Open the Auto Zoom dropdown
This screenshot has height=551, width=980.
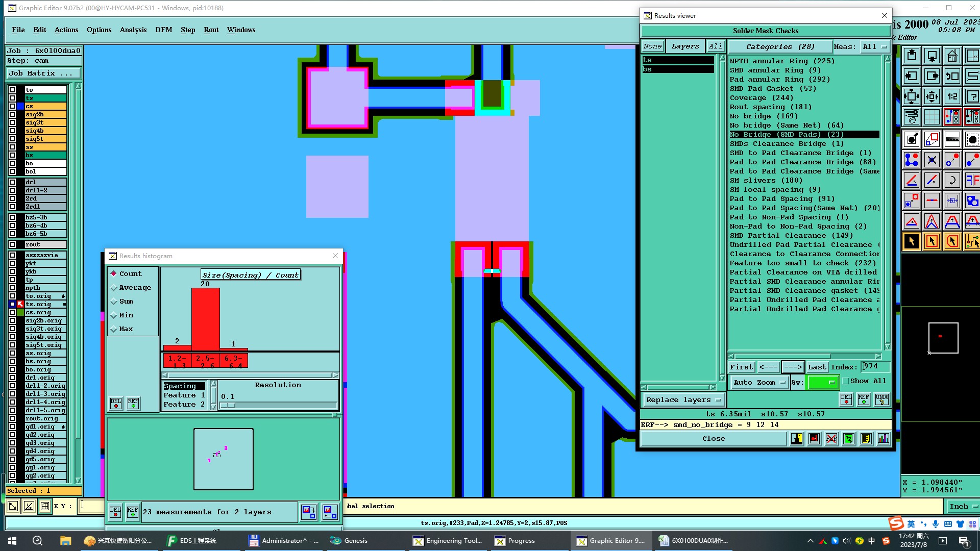point(759,382)
